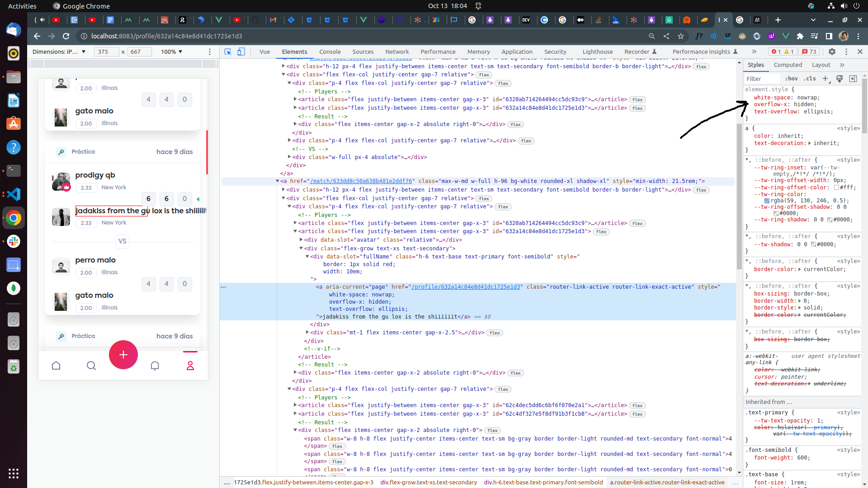This screenshot has width=868, height=488.
Task: Toggle the .cls element classes panel
Action: tap(810, 79)
